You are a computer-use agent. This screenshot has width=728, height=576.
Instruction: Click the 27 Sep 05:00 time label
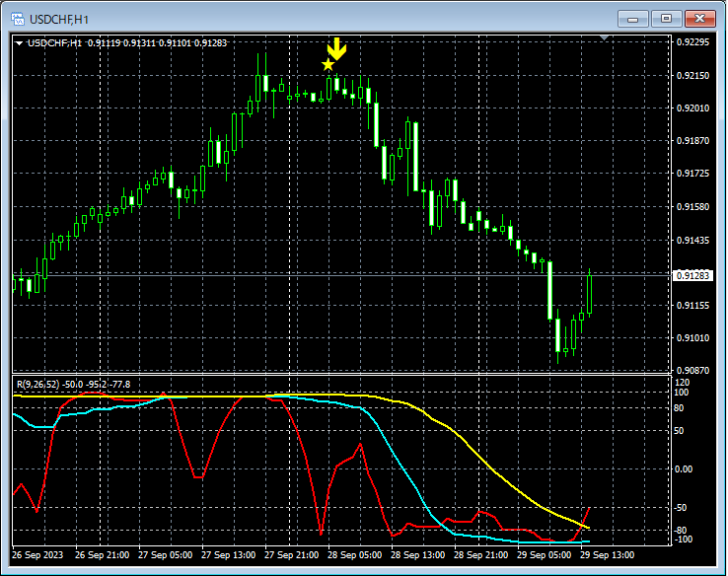[166, 555]
